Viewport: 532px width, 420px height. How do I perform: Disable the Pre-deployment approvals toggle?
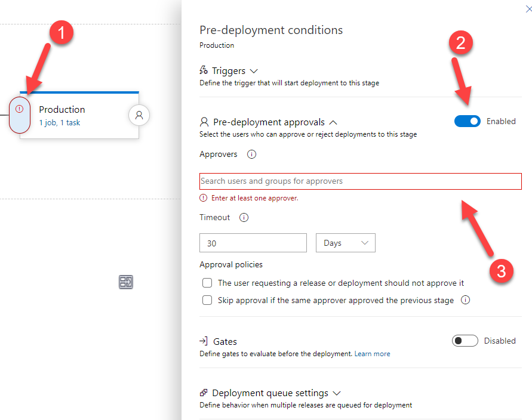467,121
